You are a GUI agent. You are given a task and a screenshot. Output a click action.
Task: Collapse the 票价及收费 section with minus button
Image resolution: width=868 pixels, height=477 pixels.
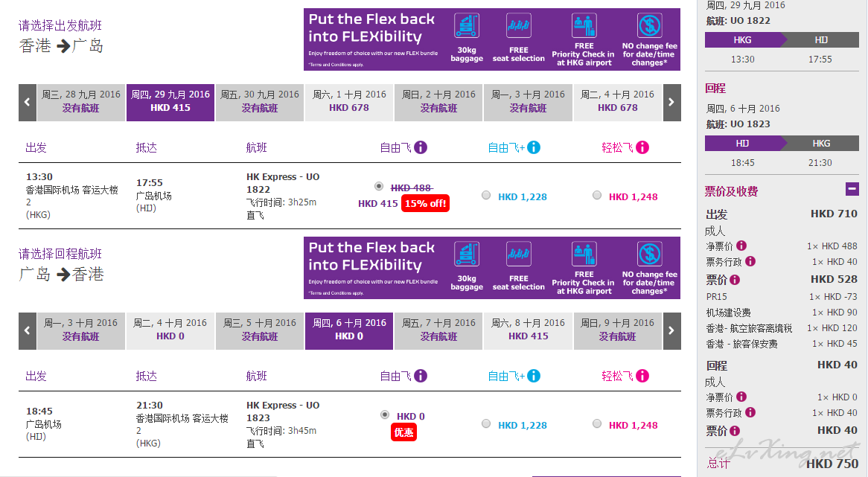point(852,189)
